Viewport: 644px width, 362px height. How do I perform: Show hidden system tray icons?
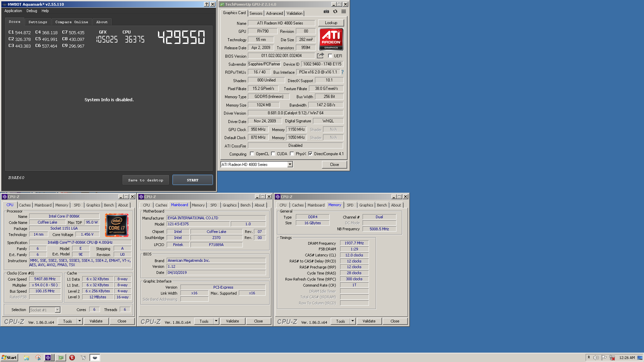(589, 357)
